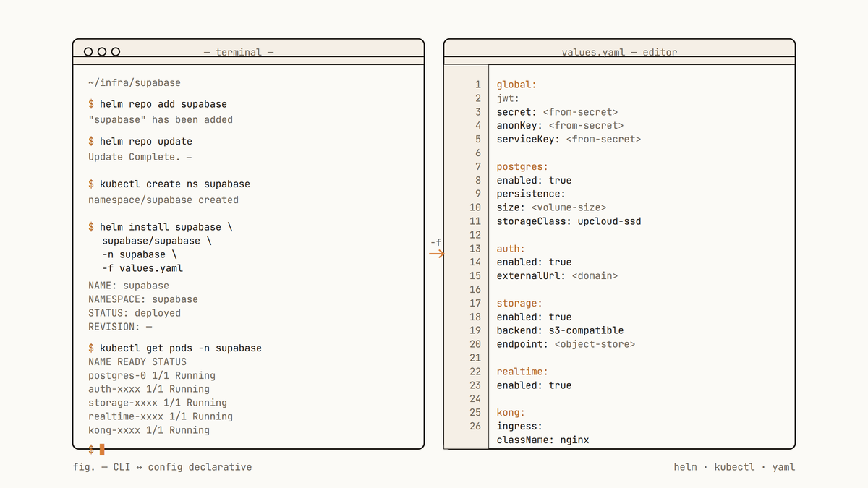Click the 'jwt:' key in the editor
The image size is (868, 488).
508,98
